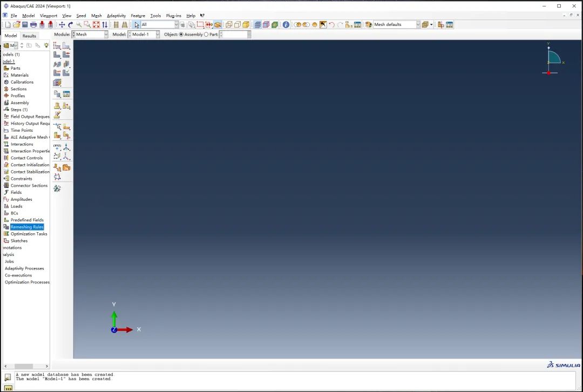
Task: Create a new model database
Action: pyautogui.click(x=8, y=24)
